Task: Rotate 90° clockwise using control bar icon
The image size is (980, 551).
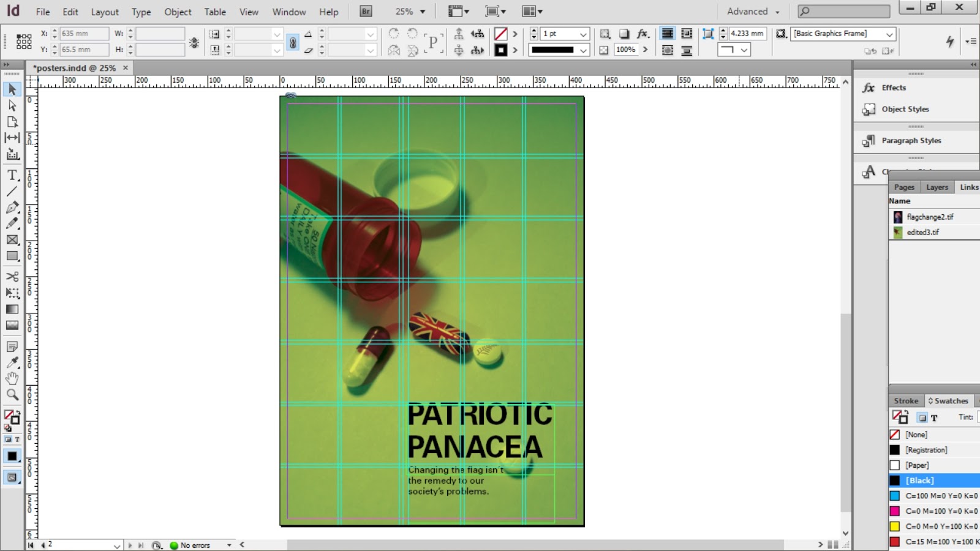Action: click(x=394, y=34)
